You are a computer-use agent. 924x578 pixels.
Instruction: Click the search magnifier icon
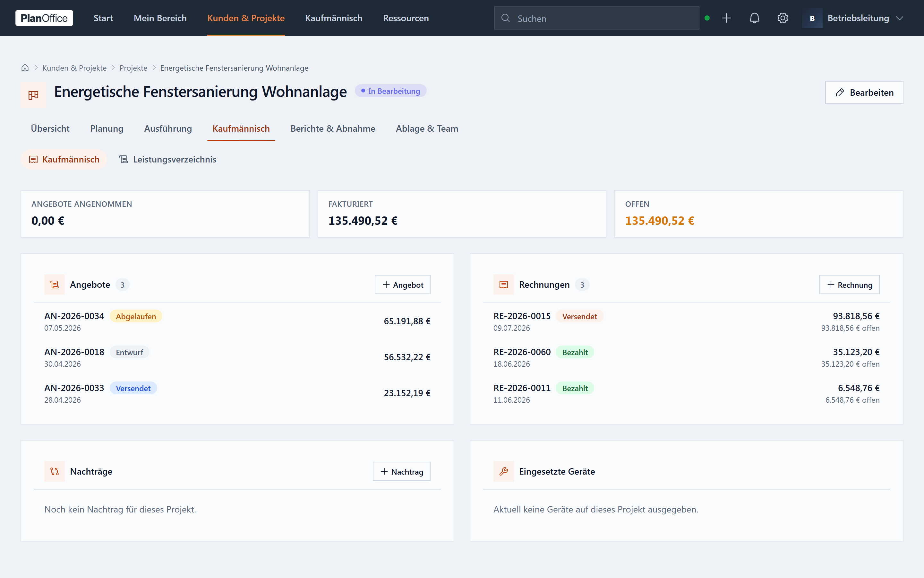click(506, 18)
